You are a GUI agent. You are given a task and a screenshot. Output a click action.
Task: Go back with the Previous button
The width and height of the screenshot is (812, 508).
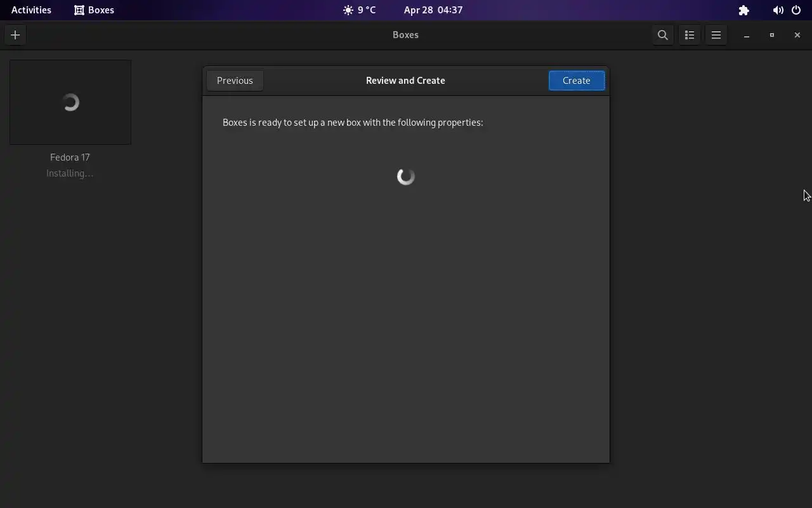point(235,81)
